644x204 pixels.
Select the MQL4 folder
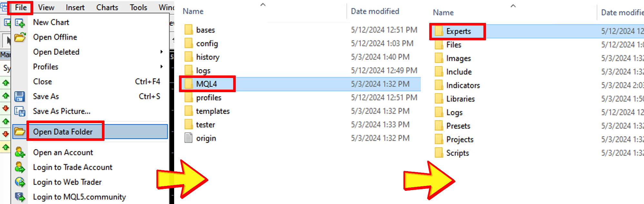pyautogui.click(x=206, y=84)
